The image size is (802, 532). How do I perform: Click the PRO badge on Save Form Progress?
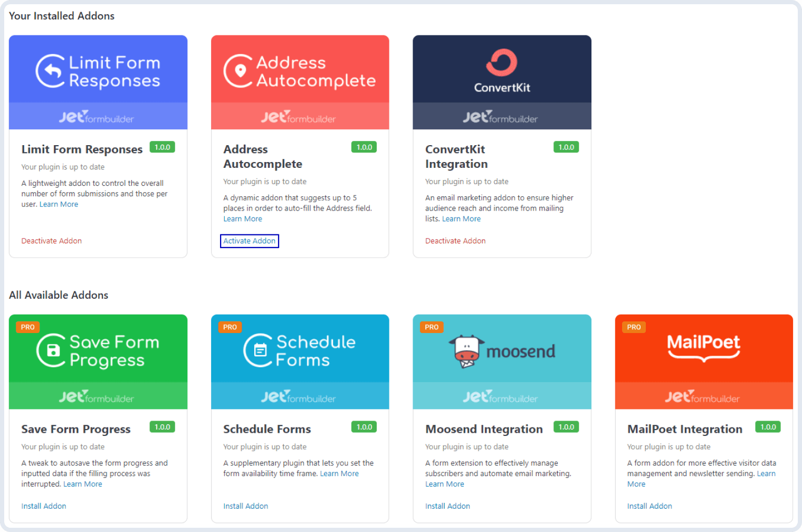click(28, 327)
